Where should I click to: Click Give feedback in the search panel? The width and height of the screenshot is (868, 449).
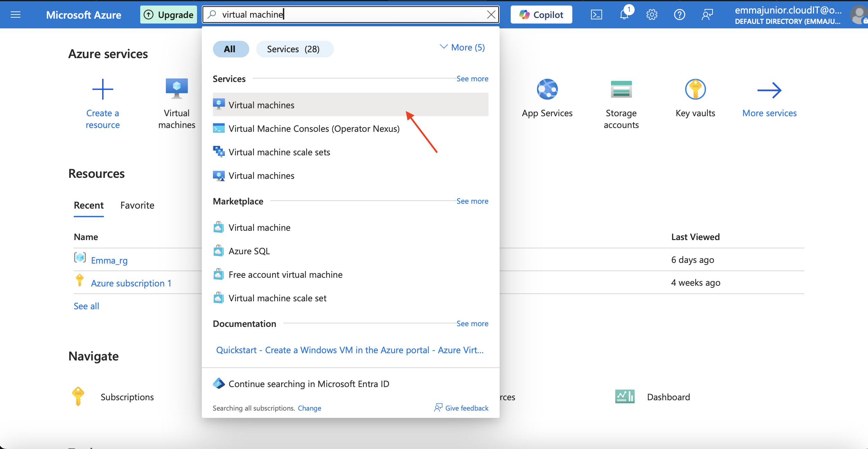click(461, 408)
